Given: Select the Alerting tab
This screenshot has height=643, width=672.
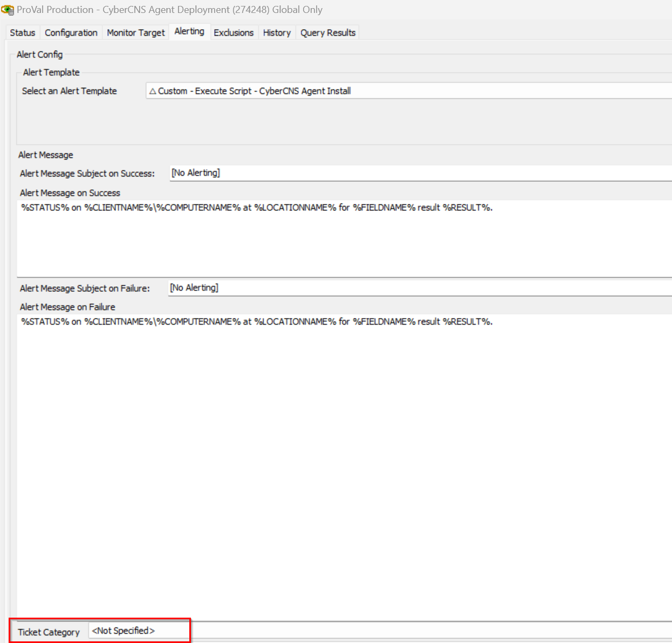Looking at the screenshot, I should (x=189, y=32).
